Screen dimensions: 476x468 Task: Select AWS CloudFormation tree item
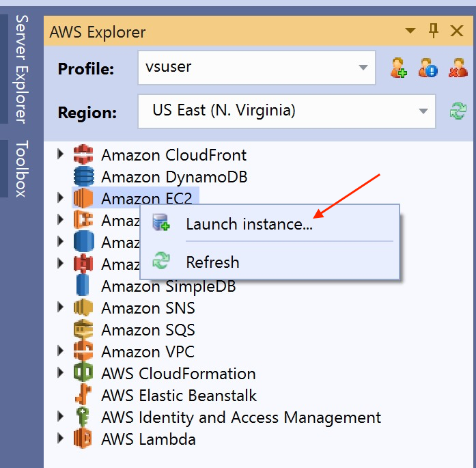click(178, 374)
